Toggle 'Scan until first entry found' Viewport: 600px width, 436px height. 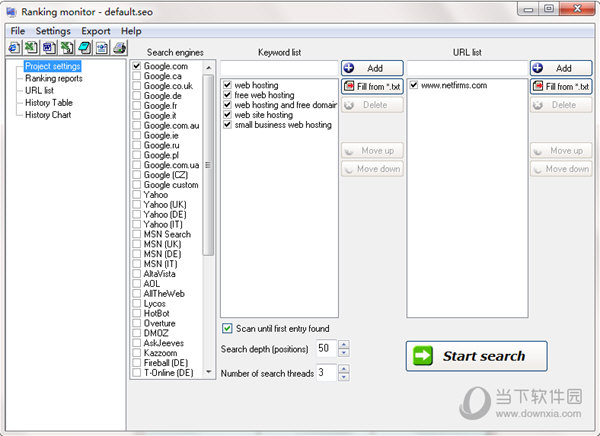pyautogui.click(x=227, y=328)
